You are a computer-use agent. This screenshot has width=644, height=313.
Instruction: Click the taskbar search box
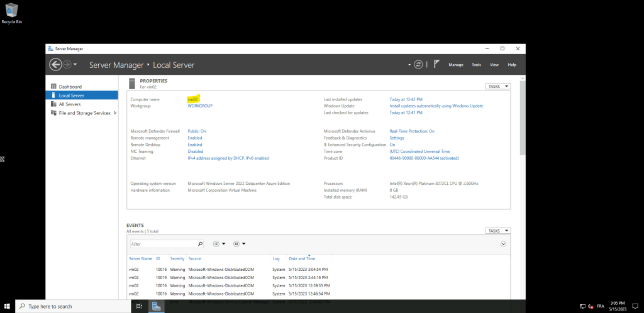[74, 307]
